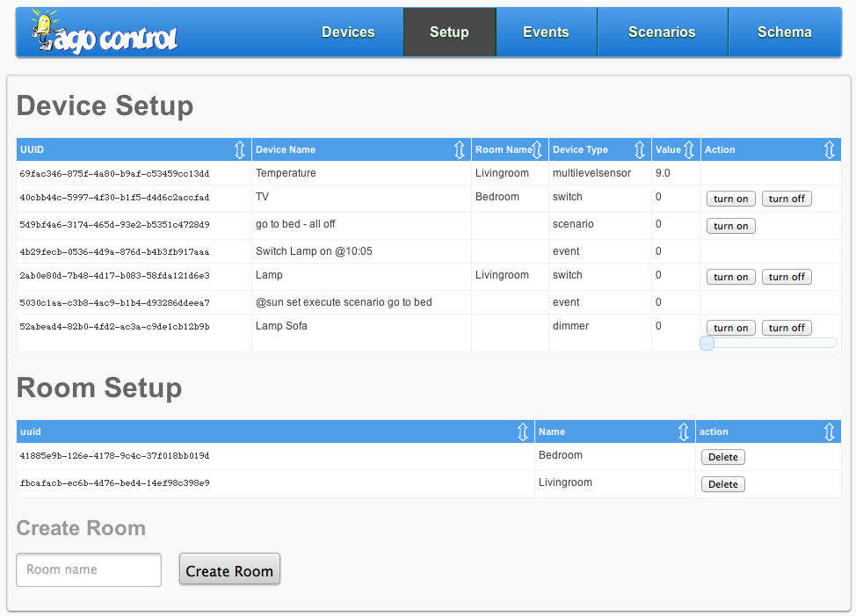The height and width of the screenshot is (616, 856).
Task: Sort devices by Action column arrow
Action: [830, 149]
